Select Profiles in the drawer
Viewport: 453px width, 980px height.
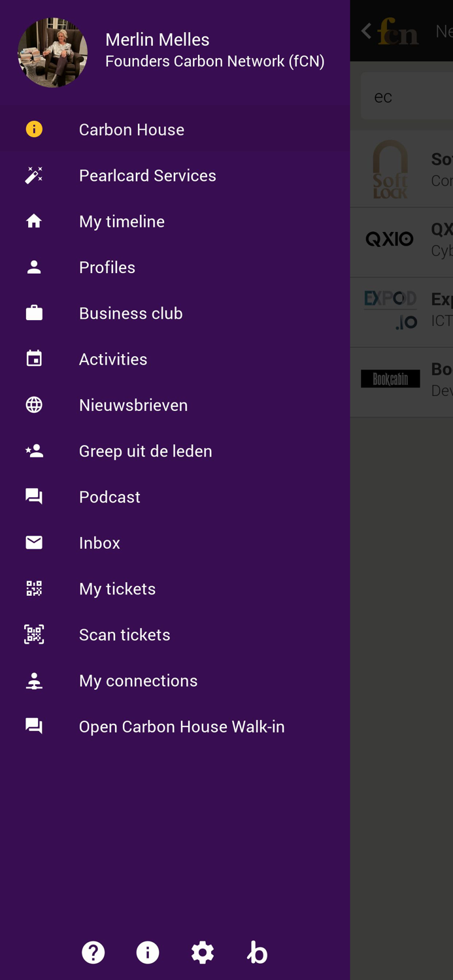point(175,267)
